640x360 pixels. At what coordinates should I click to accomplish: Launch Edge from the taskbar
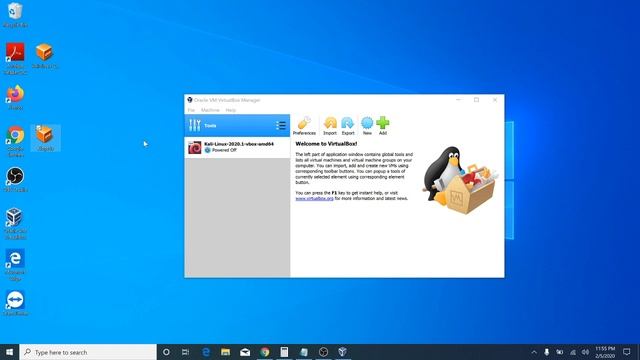coord(206,352)
